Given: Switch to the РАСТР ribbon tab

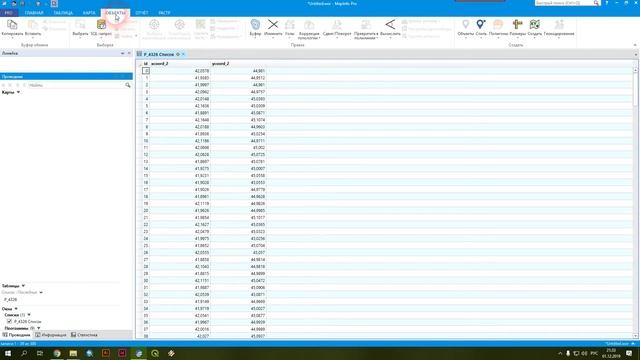Looking at the screenshot, I should [x=164, y=13].
